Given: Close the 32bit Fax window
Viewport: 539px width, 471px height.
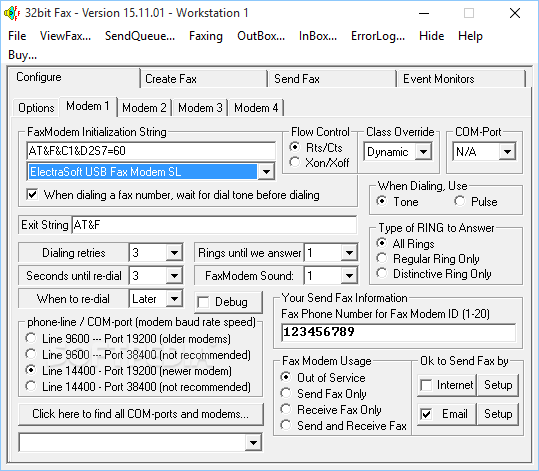Looking at the screenshot, I should (515, 13).
